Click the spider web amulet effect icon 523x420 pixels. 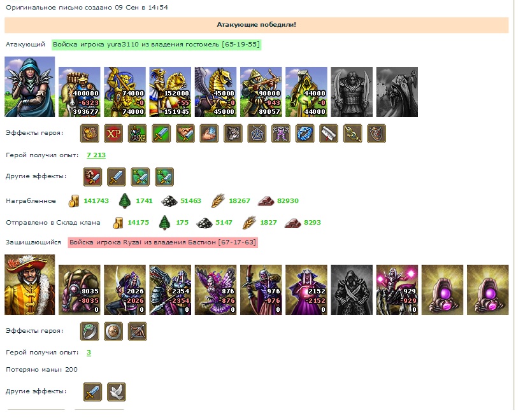[257, 133]
